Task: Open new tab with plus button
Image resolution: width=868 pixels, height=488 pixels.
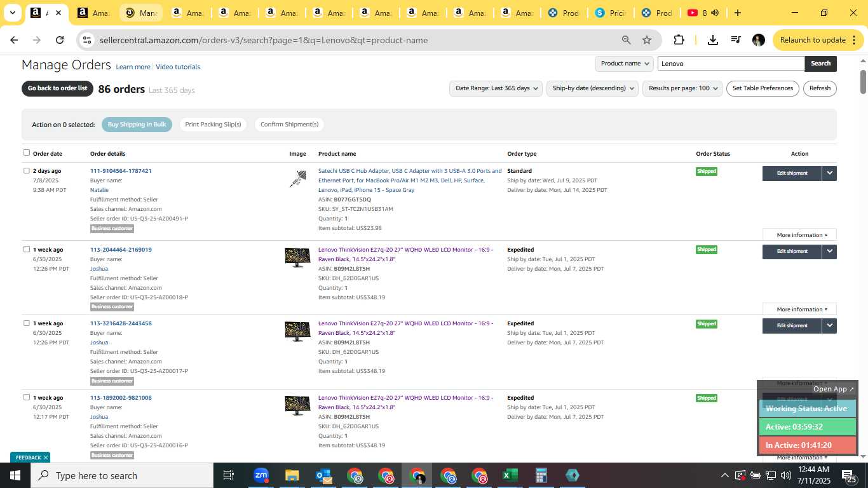Action: coord(737,13)
